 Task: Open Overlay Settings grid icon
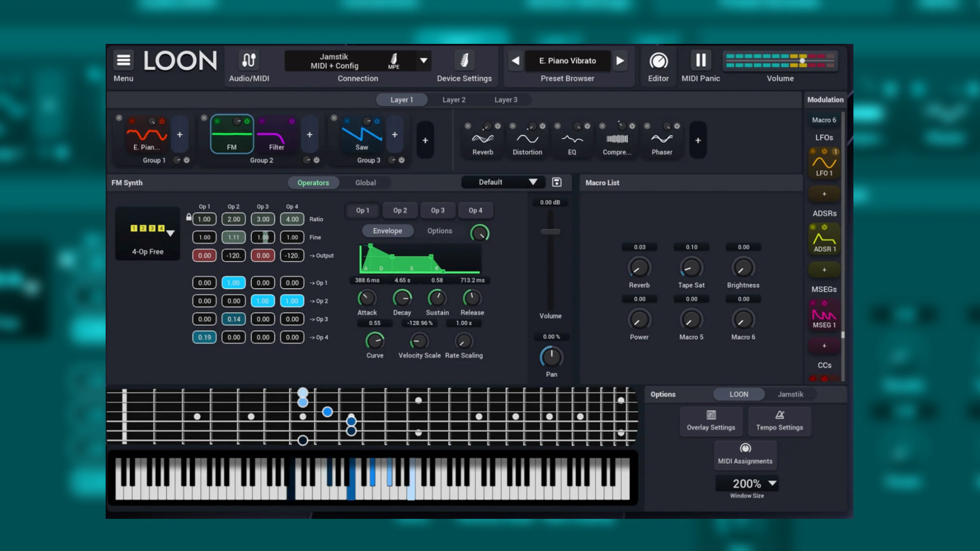pyautogui.click(x=711, y=415)
